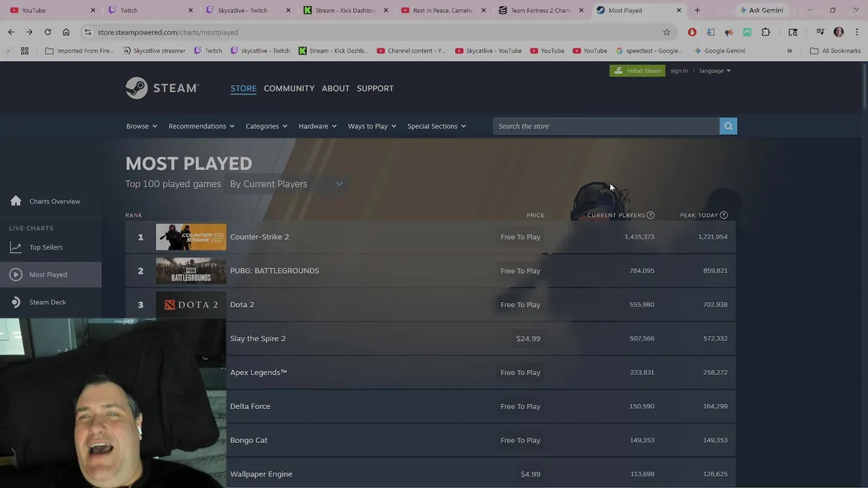Open the media control music note icon

pyautogui.click(x=820, y=32)
